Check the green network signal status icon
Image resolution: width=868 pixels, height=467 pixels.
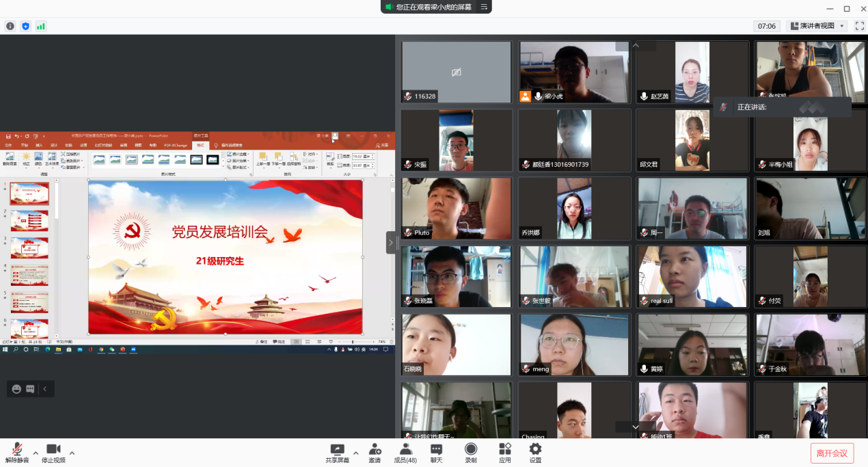41,26
